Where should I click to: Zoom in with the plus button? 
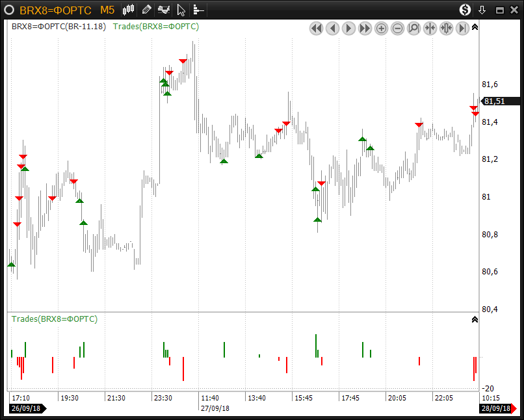(381, 28)
